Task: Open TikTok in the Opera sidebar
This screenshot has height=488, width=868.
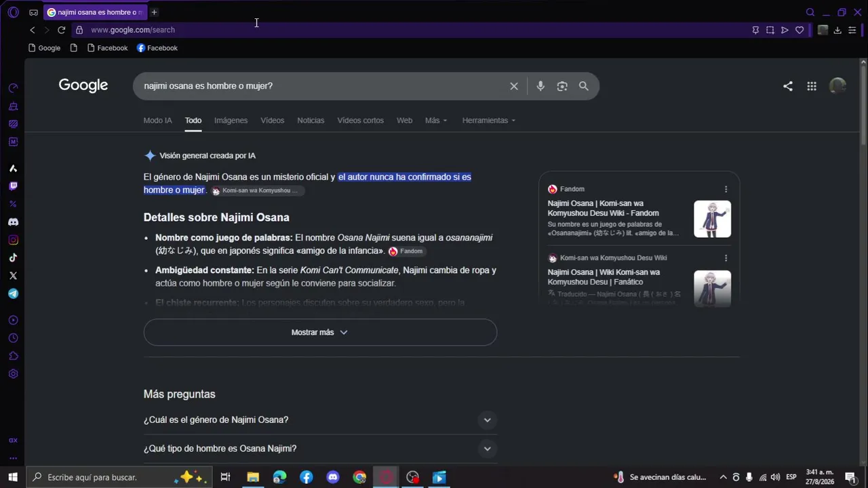Action: [x=13, y=258]
